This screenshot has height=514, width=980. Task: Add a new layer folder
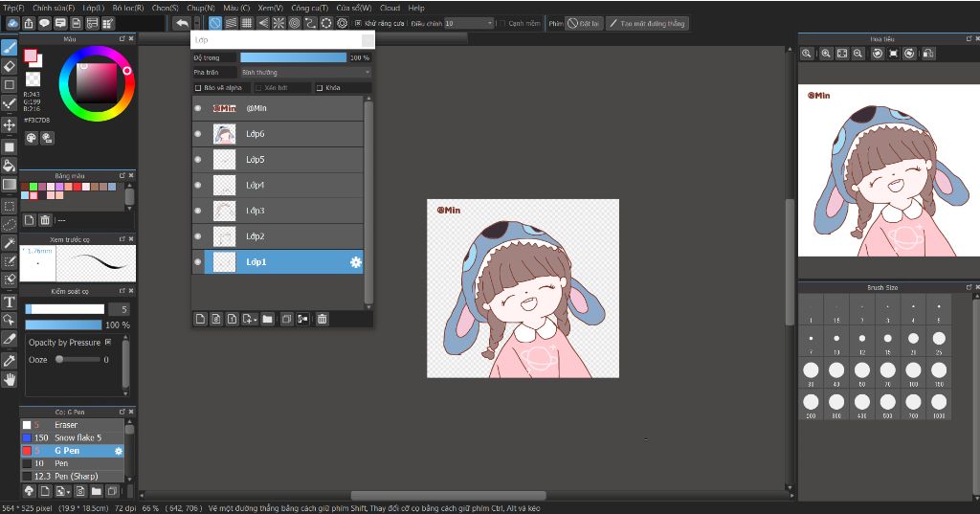268,319
